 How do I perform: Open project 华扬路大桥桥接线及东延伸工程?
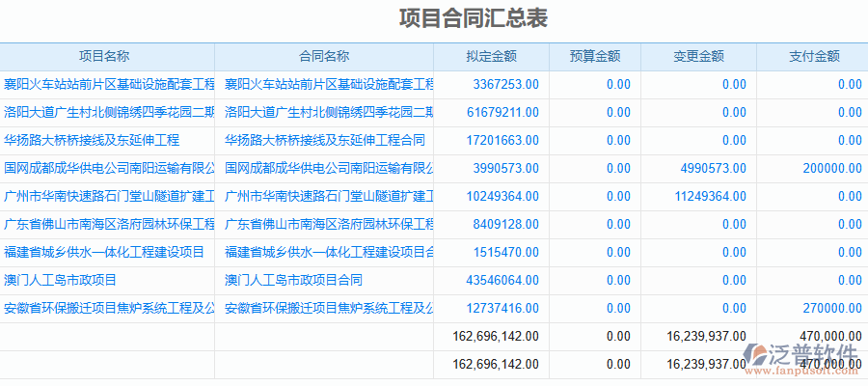click(92, 141)
